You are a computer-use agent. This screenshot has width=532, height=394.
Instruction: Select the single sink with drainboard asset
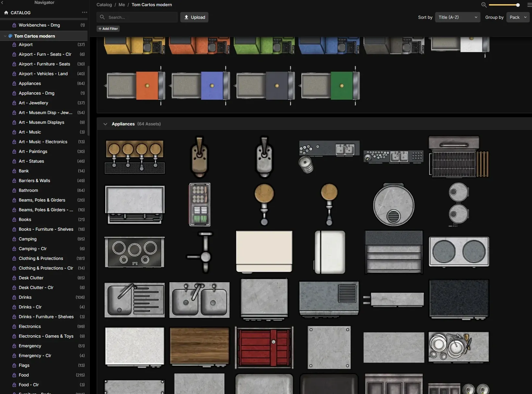pyautogui.click(x=135, y=300)
